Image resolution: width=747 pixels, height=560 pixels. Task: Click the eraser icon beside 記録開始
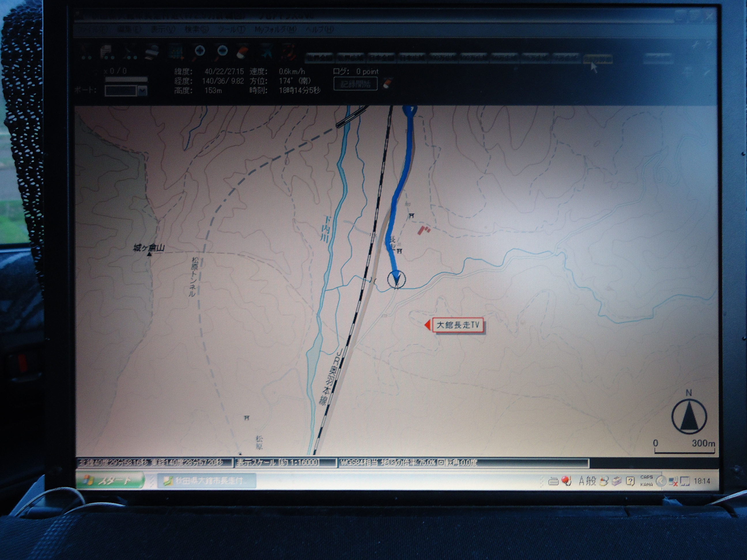pyautogui.click(x=388, y=83)
